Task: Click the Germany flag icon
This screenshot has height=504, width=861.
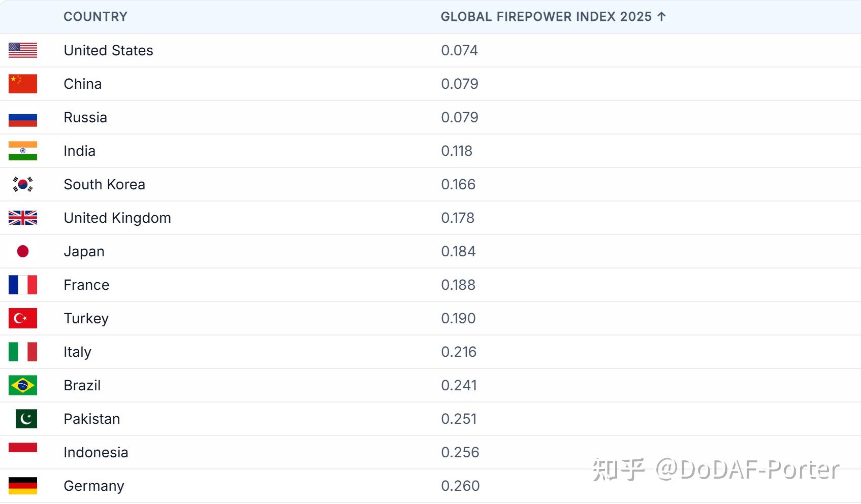Action: click(x=23, y=486)
